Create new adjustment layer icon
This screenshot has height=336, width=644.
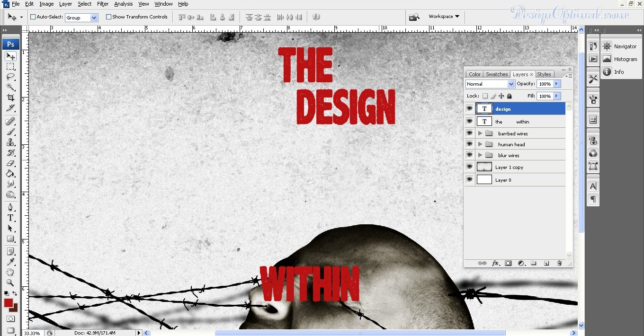tap(521, 263)
